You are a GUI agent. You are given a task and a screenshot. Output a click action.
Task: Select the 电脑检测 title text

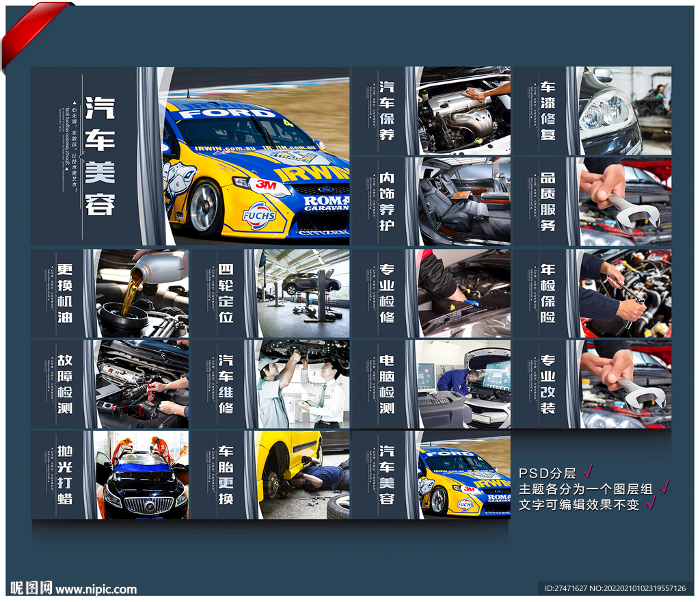[x=387, y=384]
